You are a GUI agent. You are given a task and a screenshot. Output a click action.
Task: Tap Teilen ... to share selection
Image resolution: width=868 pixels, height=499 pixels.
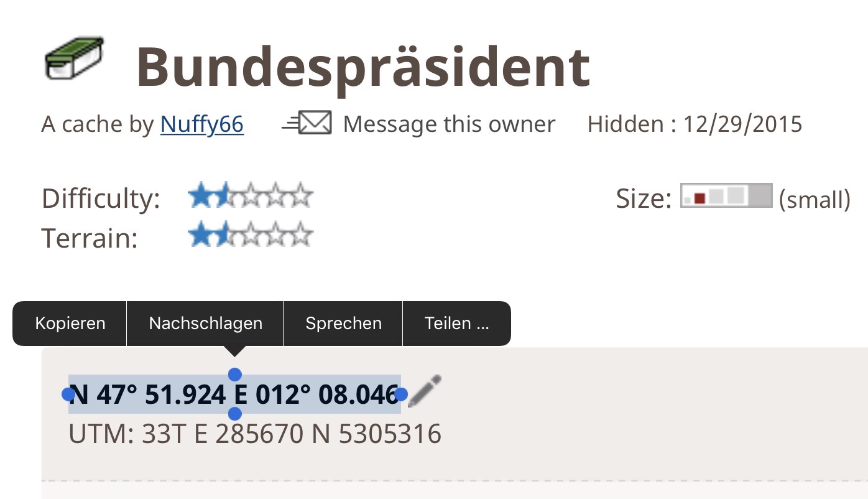tap(456, 324)
